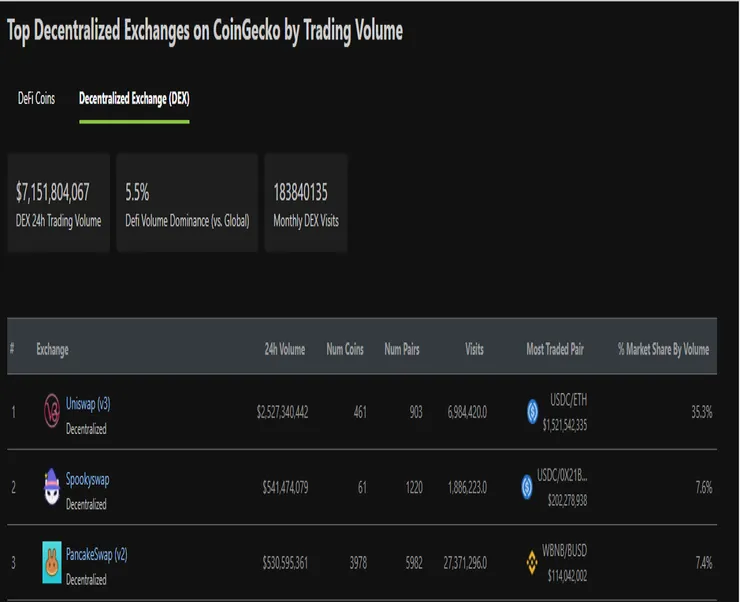
Task: Click the BNB coin icon beside WBNB/BUSD
Action: click(532, 562)
